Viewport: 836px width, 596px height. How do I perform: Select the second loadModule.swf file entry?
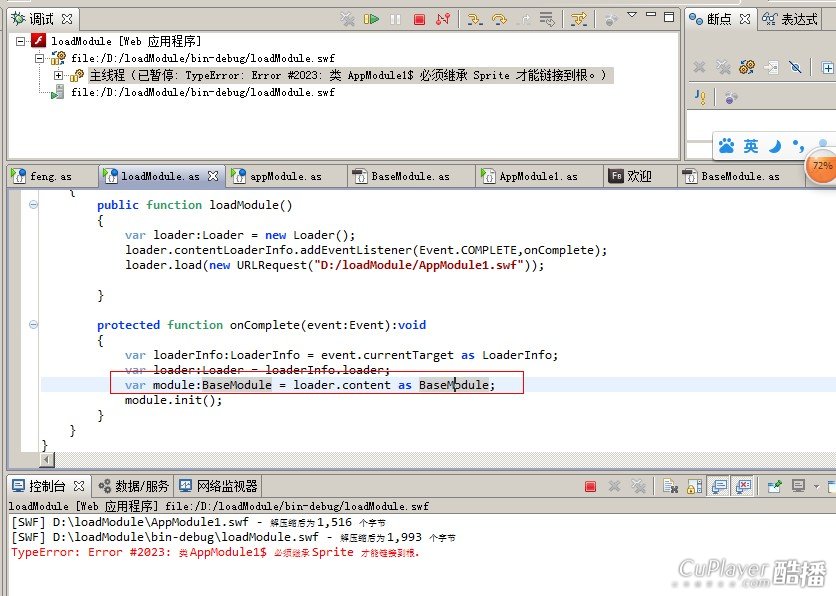pos(202,92)
